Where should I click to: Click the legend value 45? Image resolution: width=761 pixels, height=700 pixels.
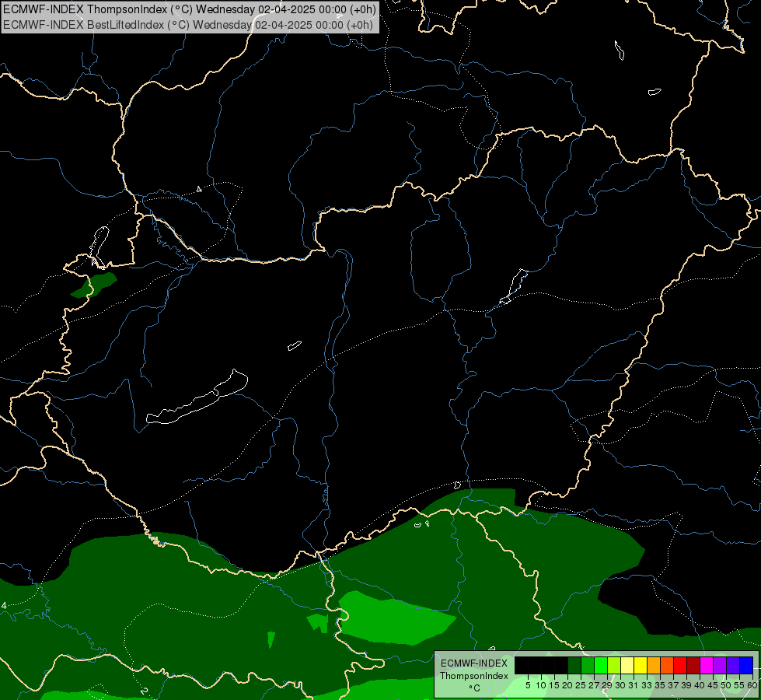click(x=713, y=685)
